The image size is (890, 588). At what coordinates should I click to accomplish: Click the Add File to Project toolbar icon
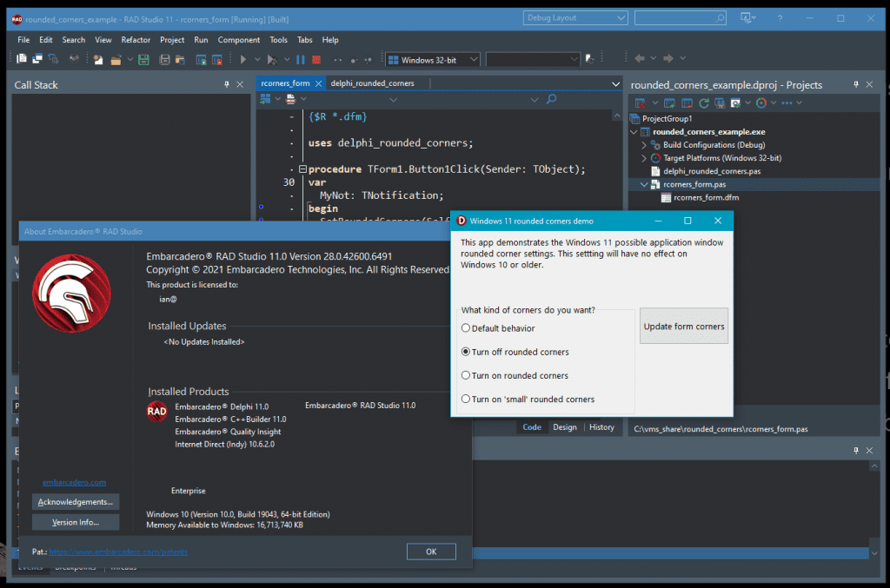201,59
